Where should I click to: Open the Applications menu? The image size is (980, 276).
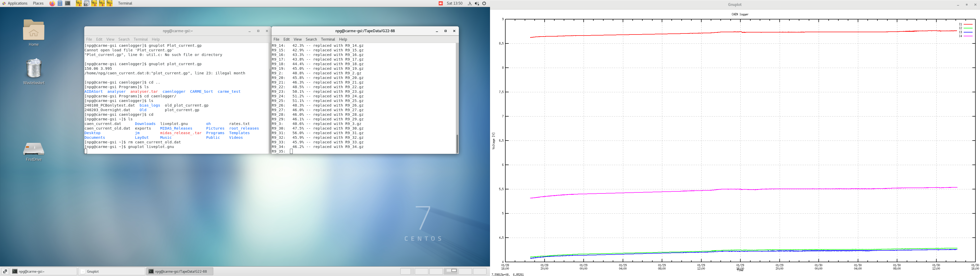[x=18, y=3]
